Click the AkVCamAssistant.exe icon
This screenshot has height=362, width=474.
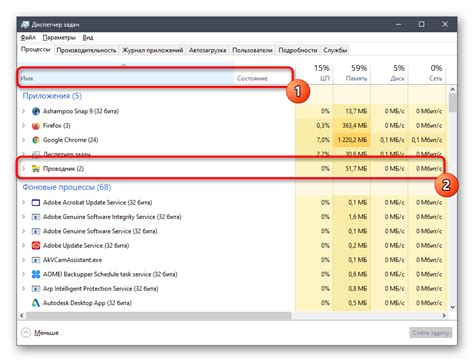(x=36, y=260)
